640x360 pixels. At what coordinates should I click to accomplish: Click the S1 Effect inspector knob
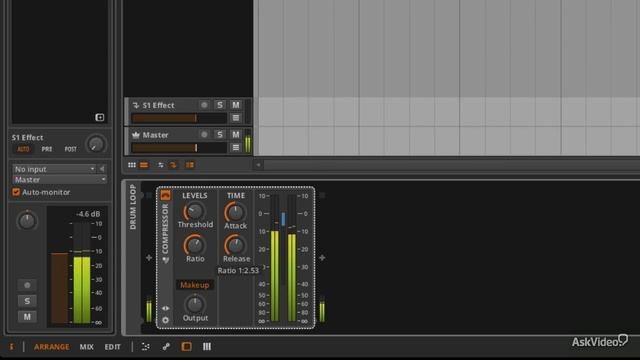click(x=96, y=144)
